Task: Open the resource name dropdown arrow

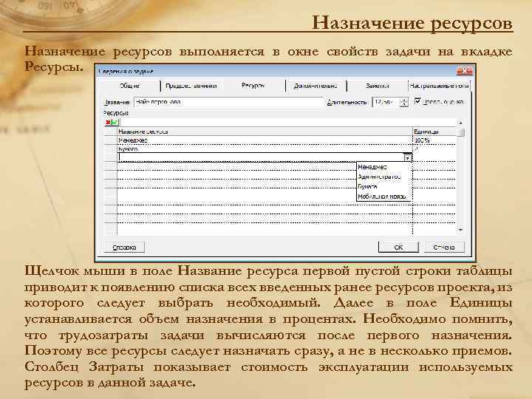Action: tap(407, 157)
